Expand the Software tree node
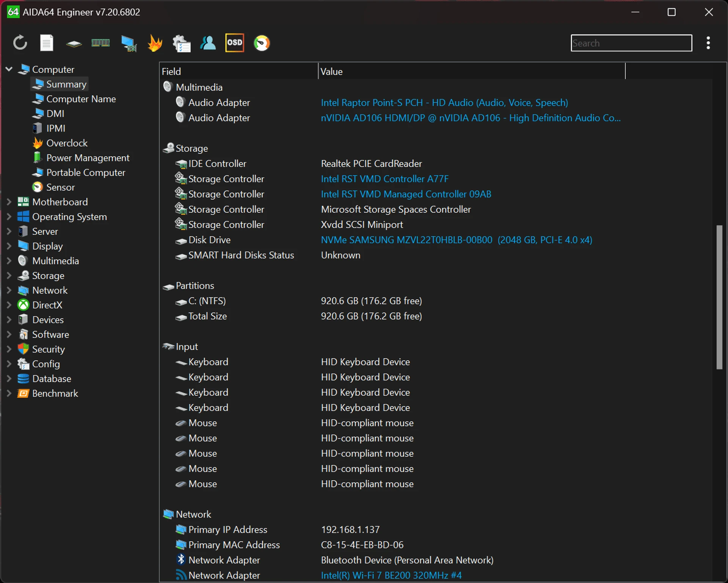The width and height of the screenshot is (728, 583). 9,335
